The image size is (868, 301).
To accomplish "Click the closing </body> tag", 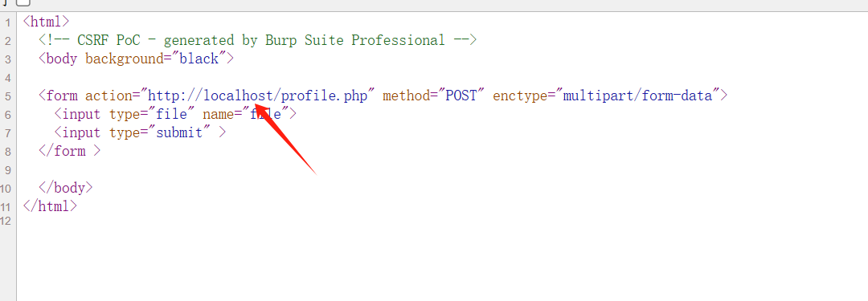I will [x=65, y=188].
